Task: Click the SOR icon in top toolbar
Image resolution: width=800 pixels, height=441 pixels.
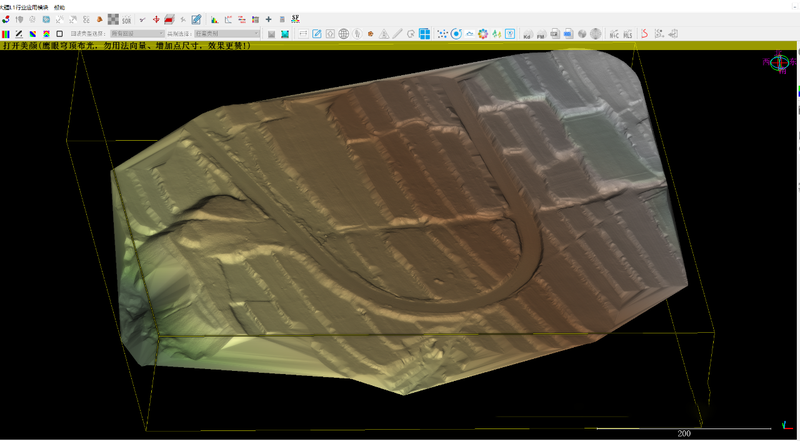Action: [127, 19]
